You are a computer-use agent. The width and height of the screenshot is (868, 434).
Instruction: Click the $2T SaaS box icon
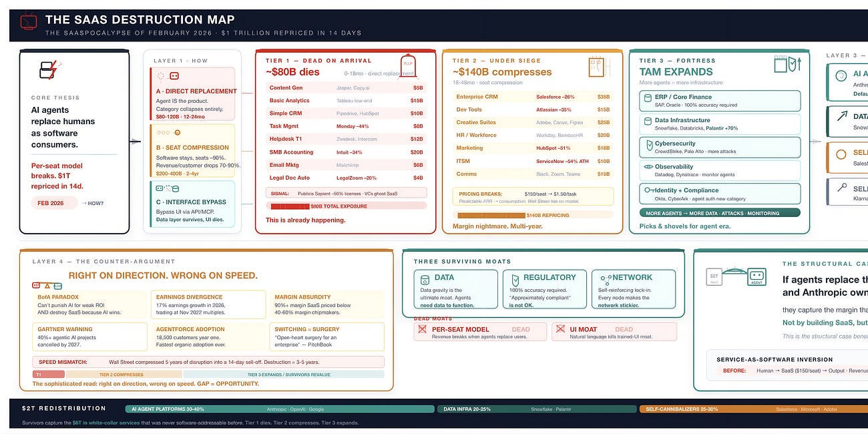coord(714,277)
